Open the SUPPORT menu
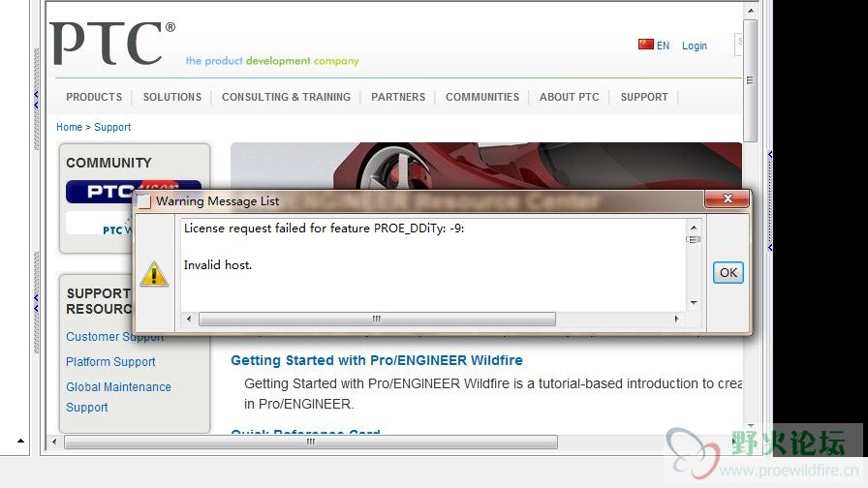Image resolution: width=868 pixels, height=488 pixels. tap(644, 97)
